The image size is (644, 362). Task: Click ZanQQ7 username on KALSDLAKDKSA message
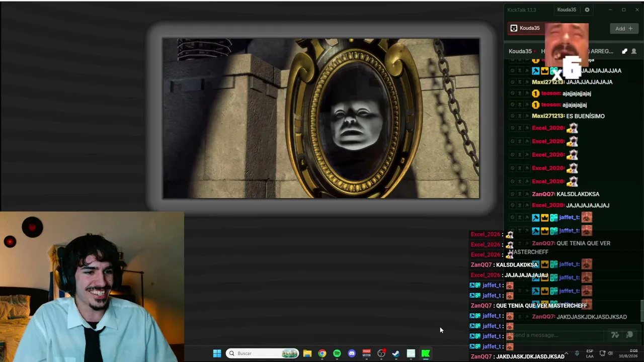(543, 194)
